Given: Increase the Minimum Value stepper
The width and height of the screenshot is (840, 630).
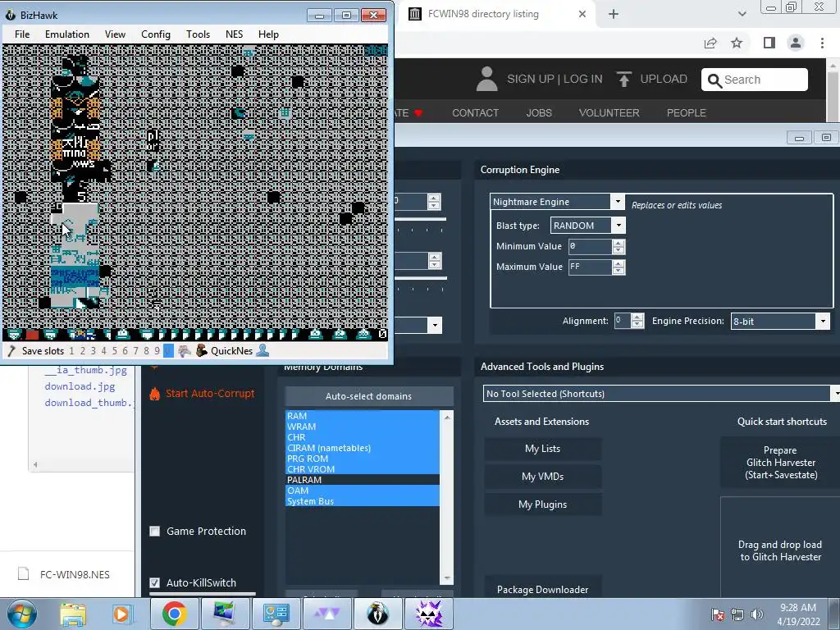Looking at the screenshot, I should [x=619, y=243].
